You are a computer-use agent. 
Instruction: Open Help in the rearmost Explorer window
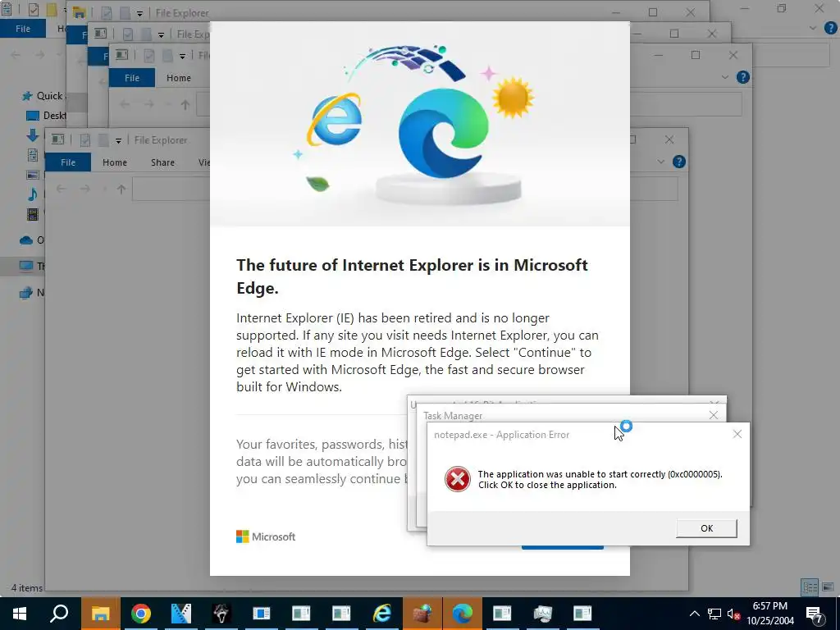pos(831,29)
